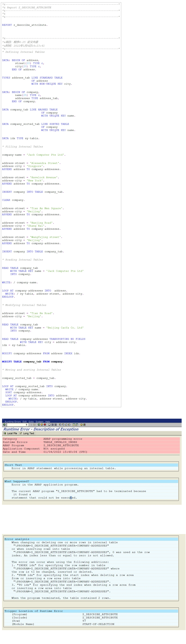Click the Find binoculars icon

(53, 425)
